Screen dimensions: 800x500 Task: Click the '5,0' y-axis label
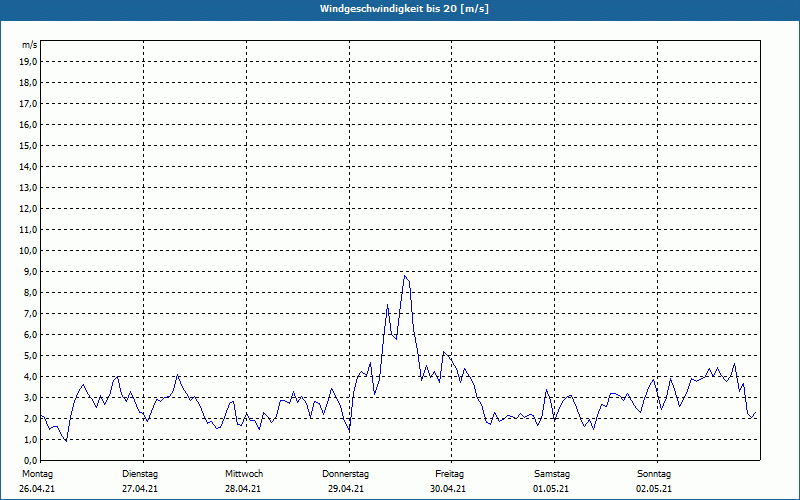point(31,356)
